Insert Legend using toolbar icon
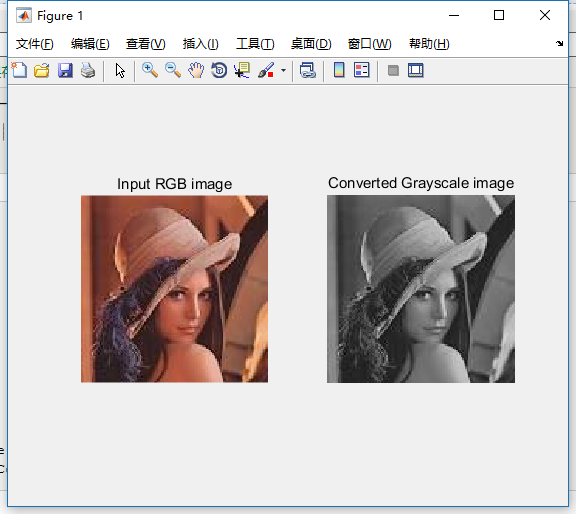This screenshot has width=576, height=514. [x=361, y=70]
